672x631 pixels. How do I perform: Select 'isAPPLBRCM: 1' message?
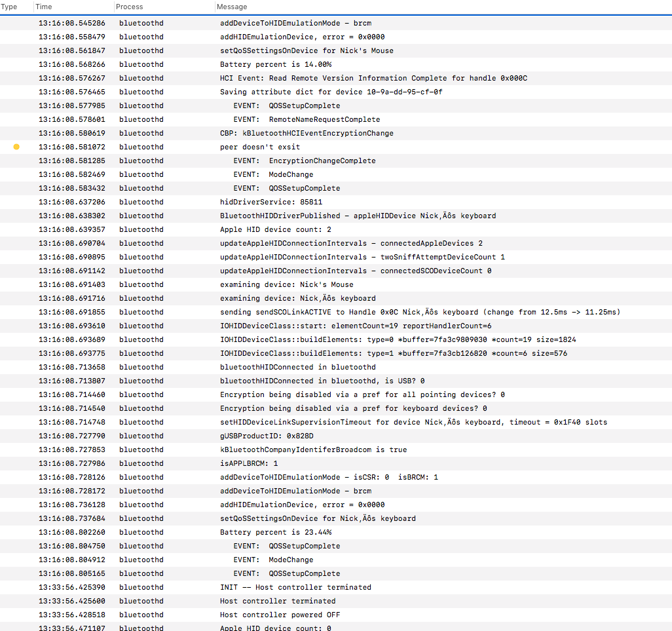tap(249, 463)
